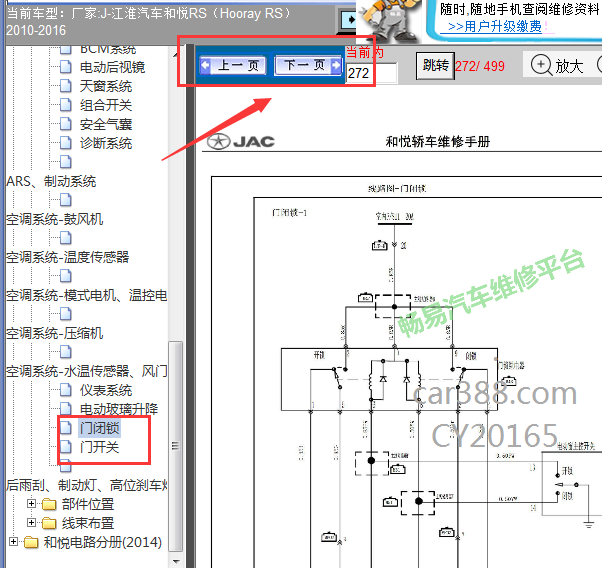Click the tree scrollbar down arrow
The image size is (602, 568).
tap(176, 561)
